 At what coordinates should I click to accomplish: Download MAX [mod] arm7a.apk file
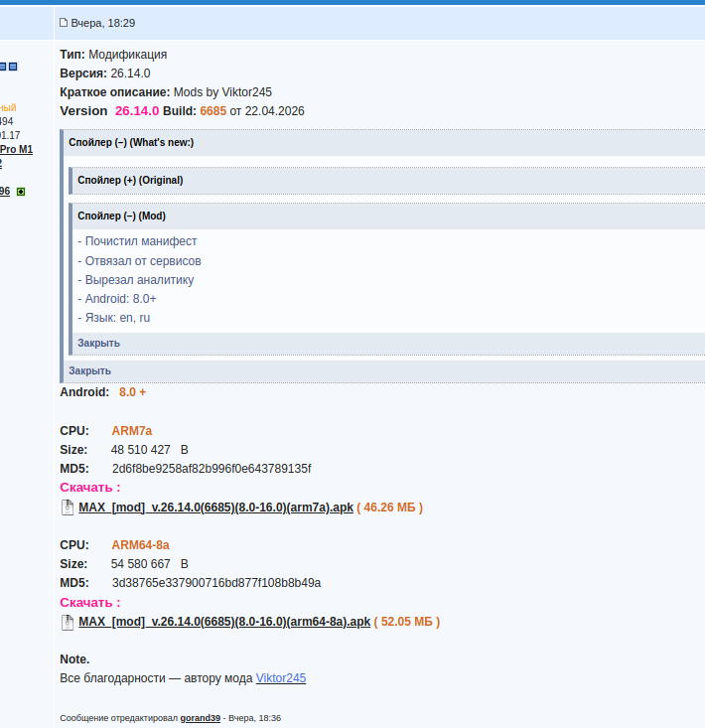pos(215,508)
